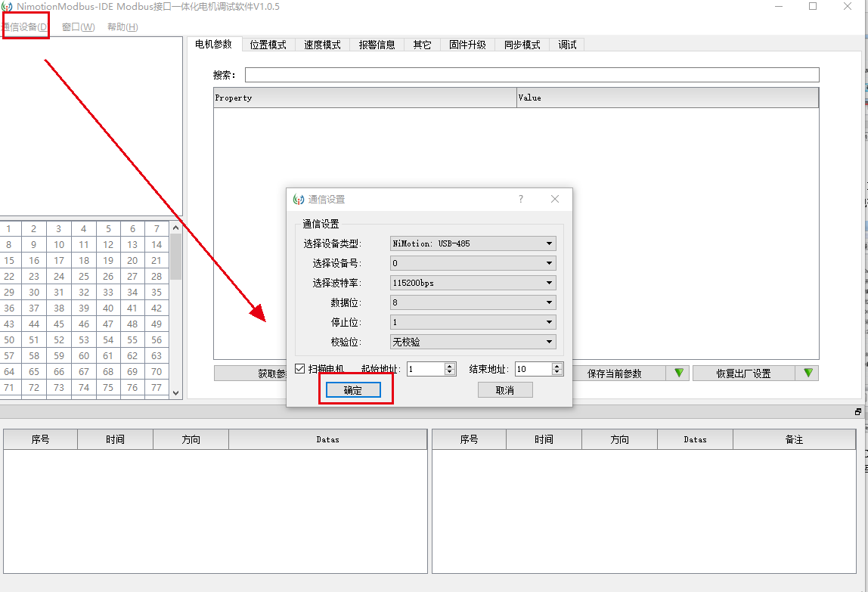Float the bottom log panel via undock icon
868x592 pixels.
pyautogui.click(x=858, y=412)
